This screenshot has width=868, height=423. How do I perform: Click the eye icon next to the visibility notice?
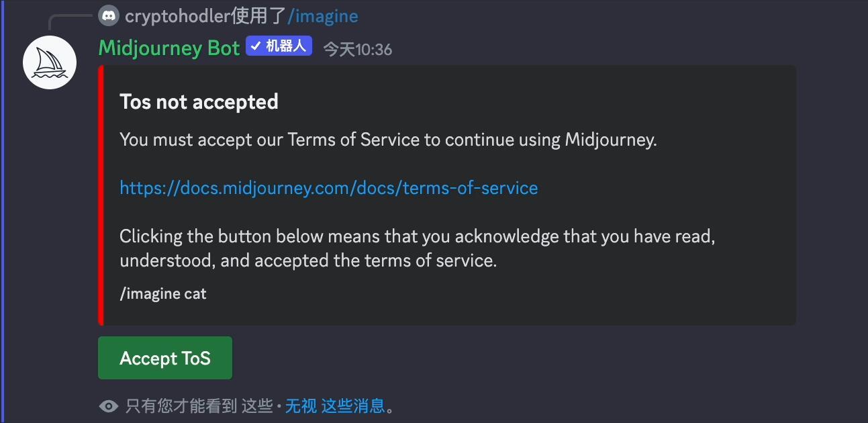109,406
